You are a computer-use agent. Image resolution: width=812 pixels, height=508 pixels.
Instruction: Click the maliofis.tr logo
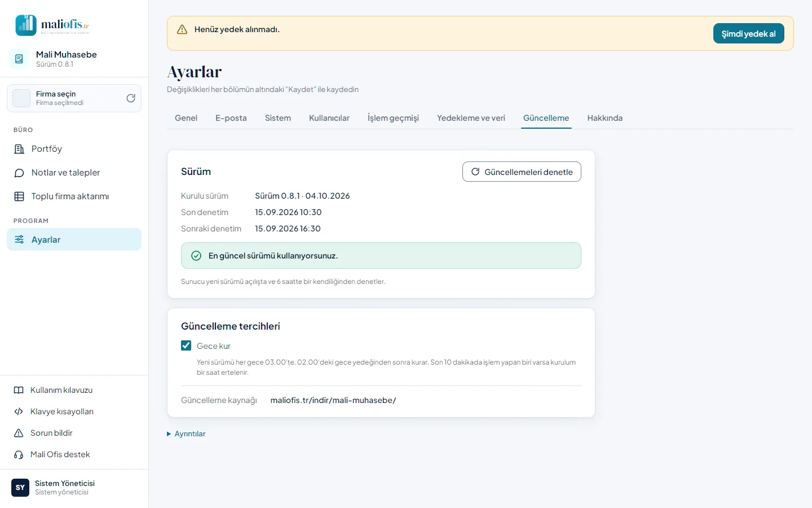point(52,25)
